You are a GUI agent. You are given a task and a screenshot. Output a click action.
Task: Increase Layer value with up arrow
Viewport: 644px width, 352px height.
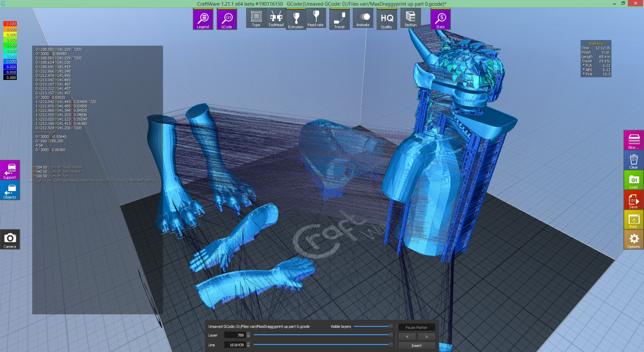point(248,334)
